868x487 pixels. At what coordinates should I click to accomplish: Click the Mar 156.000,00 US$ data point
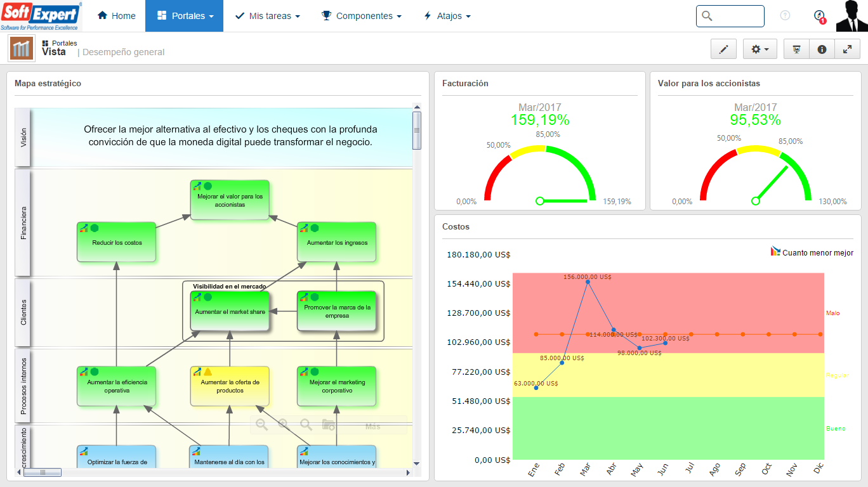(x=588, y=282)
